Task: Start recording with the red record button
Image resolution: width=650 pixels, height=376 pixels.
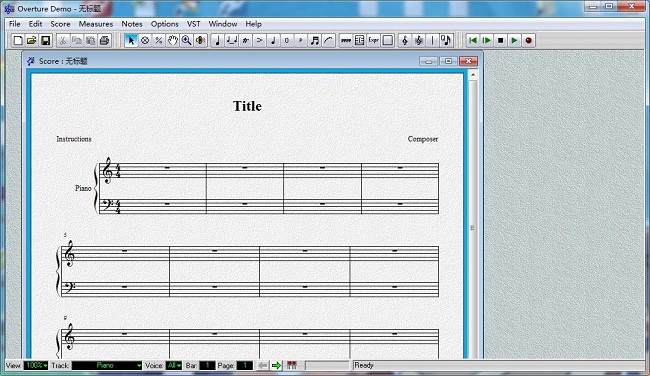Action: coord(528,41)
